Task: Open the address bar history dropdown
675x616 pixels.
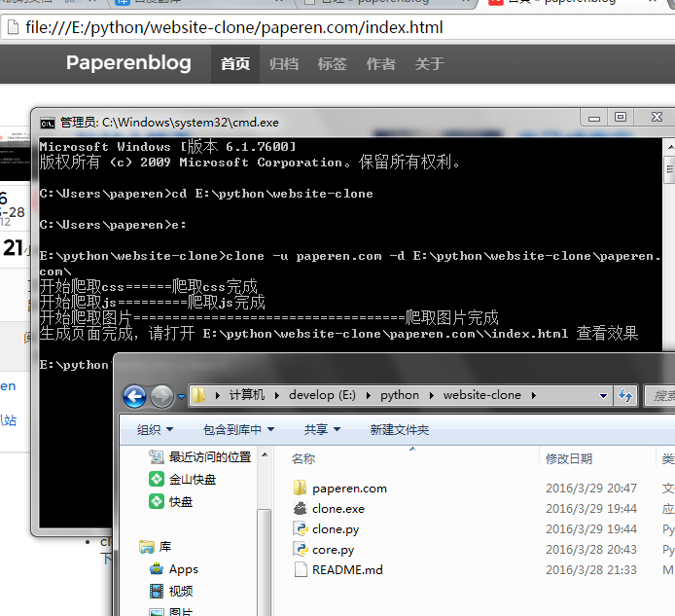Action: click(x=604, y=395)
